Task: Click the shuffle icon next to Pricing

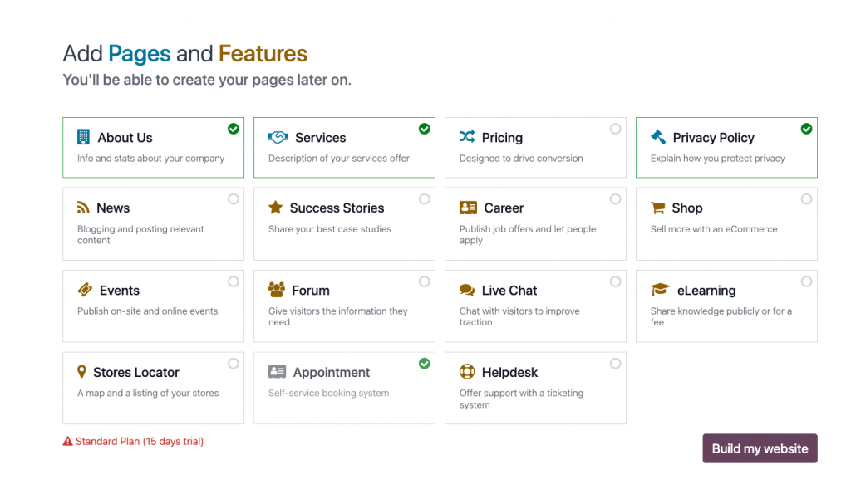Action: click(467, 137)
